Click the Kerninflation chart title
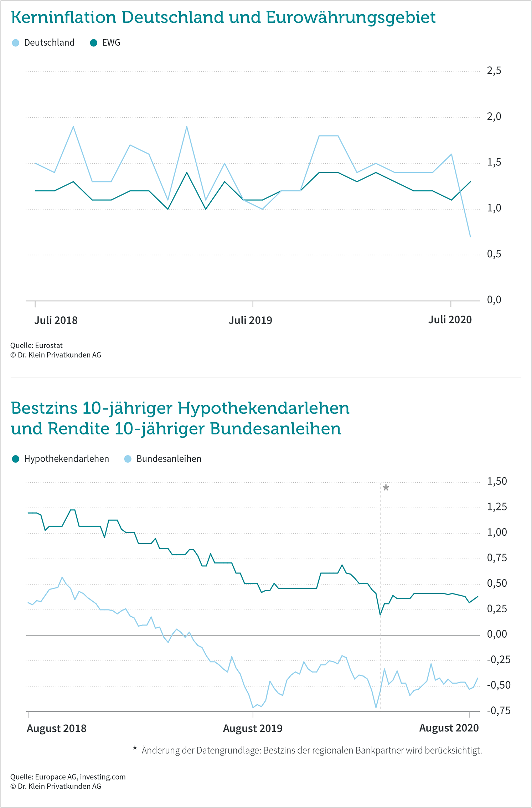Screen dimensions: 532x808 [223, 18]
